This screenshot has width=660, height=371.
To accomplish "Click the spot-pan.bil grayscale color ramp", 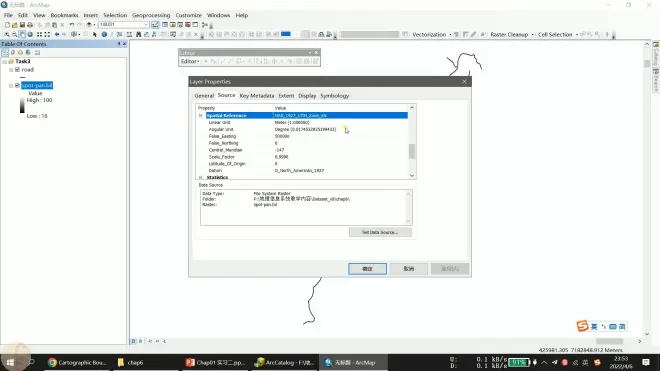I will [x=22, y=105].
